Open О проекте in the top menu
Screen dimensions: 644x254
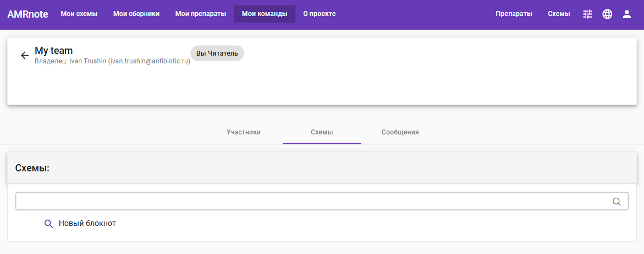pos(320,14)
